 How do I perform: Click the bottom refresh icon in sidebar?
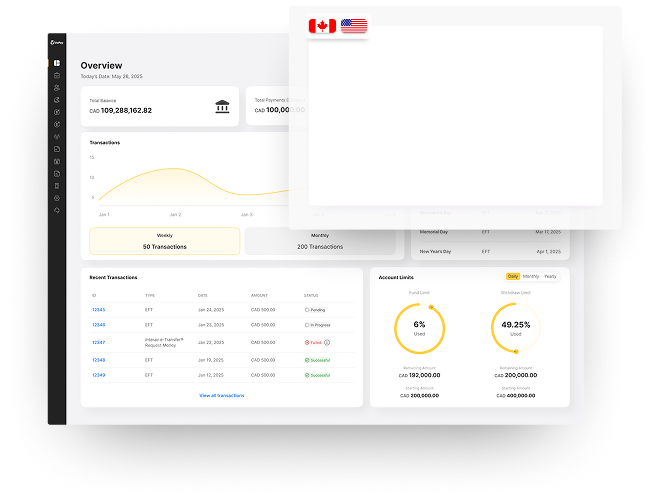[57, 210]
